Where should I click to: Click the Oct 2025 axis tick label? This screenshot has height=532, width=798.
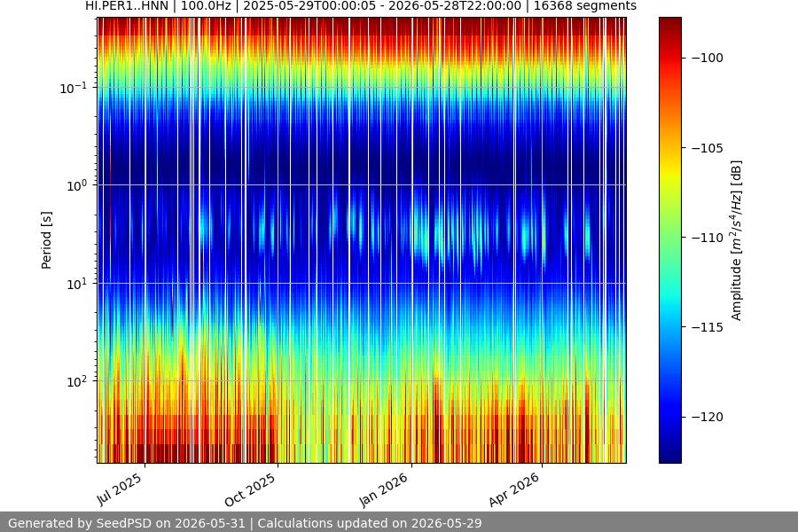pos(250,489)
